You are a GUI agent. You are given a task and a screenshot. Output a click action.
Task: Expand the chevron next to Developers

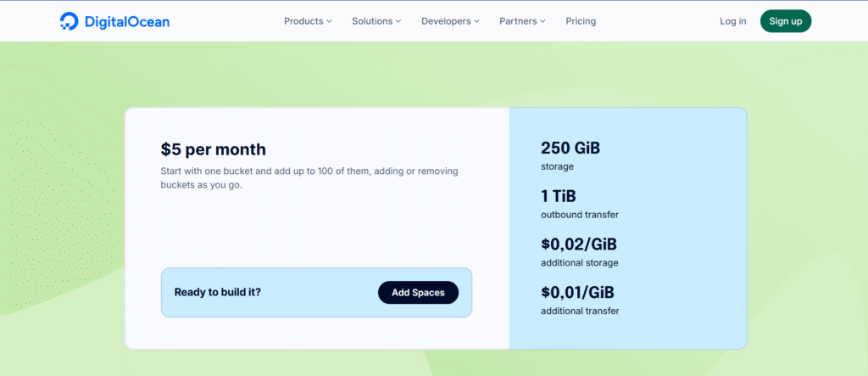(476, 21)
